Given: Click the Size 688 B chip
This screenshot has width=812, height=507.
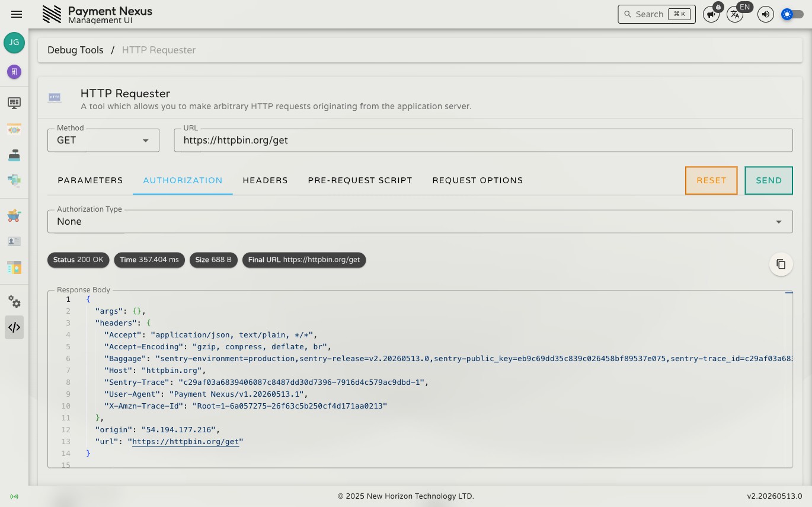Looking at the screenshot, I should [x=213, y=260].
